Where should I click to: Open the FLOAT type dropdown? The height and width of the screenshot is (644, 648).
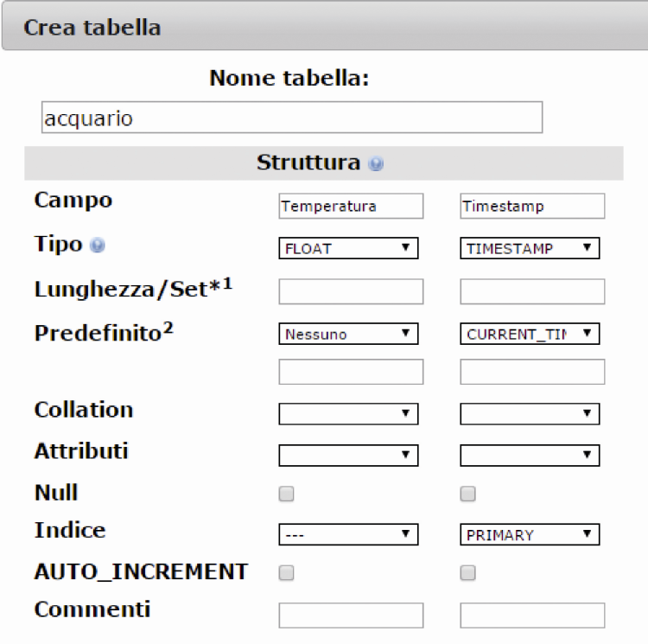coord(348,248)
